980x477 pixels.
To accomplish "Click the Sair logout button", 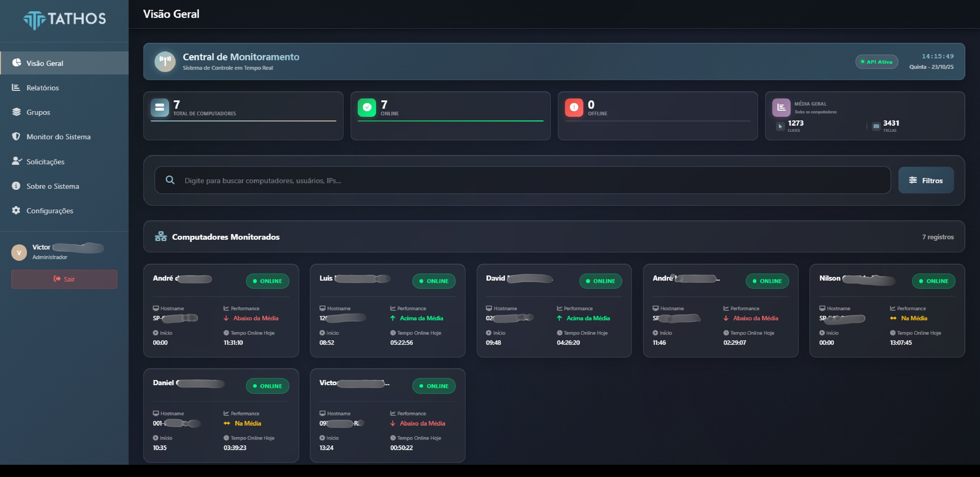I will tap(64, 279).
